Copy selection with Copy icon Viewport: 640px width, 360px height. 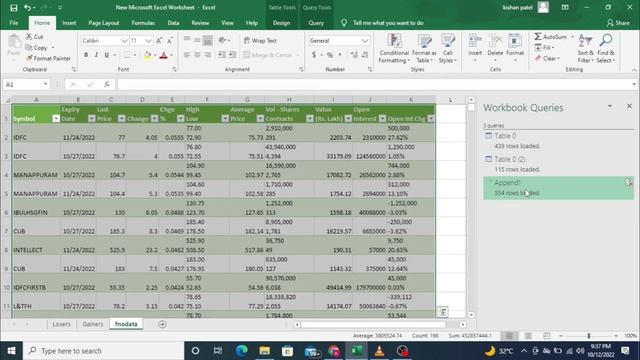(29, 47)
